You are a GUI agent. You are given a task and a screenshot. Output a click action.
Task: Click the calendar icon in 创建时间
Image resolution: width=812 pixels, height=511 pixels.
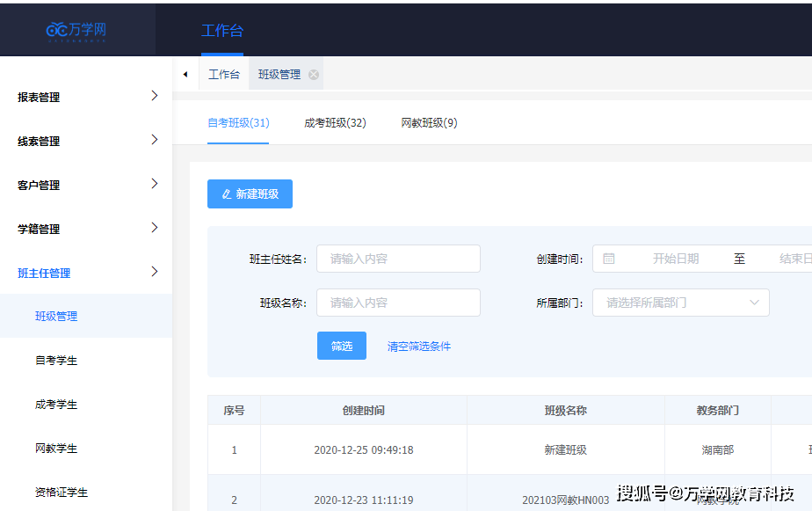[609, 259]
